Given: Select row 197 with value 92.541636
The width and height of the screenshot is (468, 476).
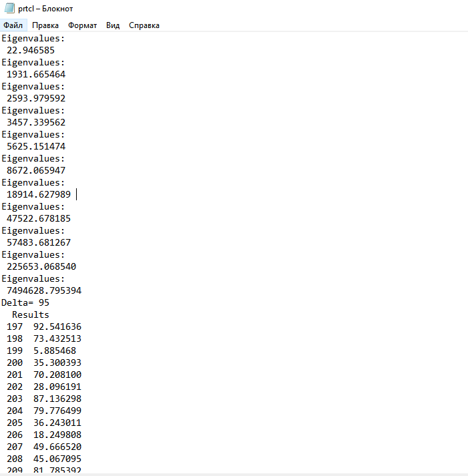Looking at the screenshot, I should coord(44,326).
